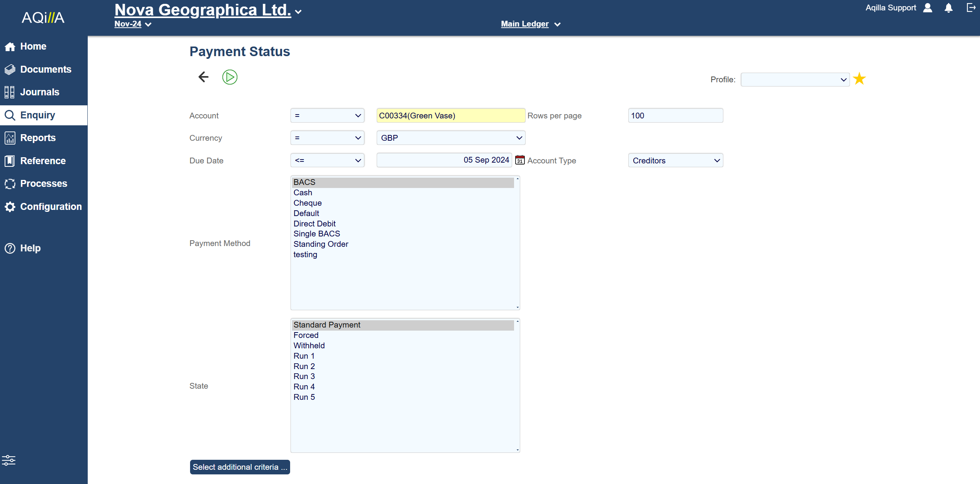Select Direct Debit payment method
This screenshot has width=980, height=484.
(314, 224)
